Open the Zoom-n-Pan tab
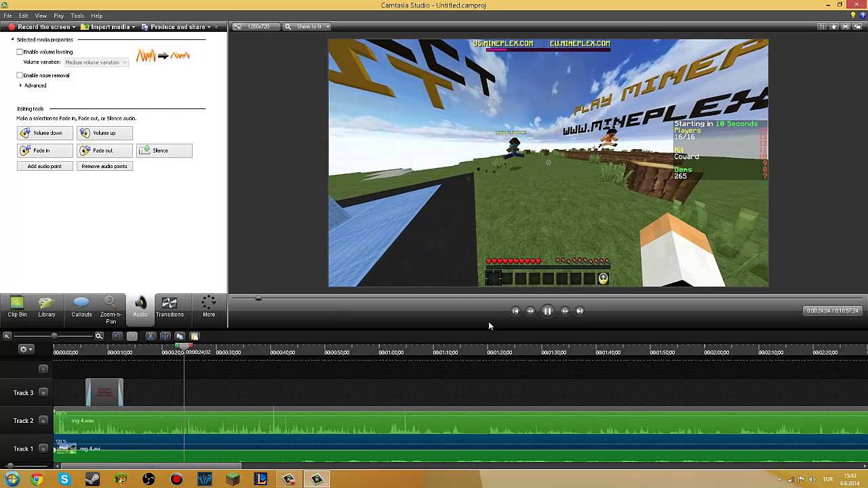 [x=111, y=310]
